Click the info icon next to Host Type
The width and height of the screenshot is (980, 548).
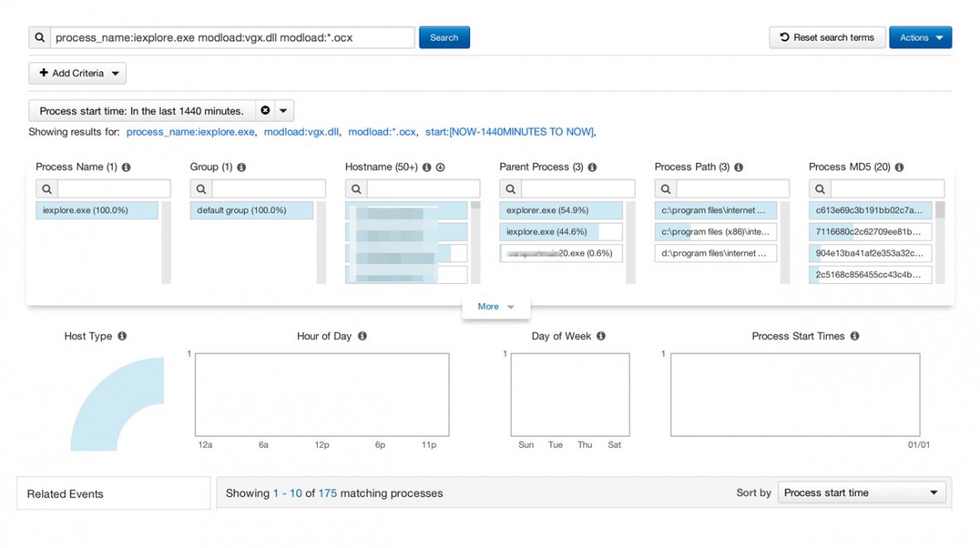tap(122, 336)
